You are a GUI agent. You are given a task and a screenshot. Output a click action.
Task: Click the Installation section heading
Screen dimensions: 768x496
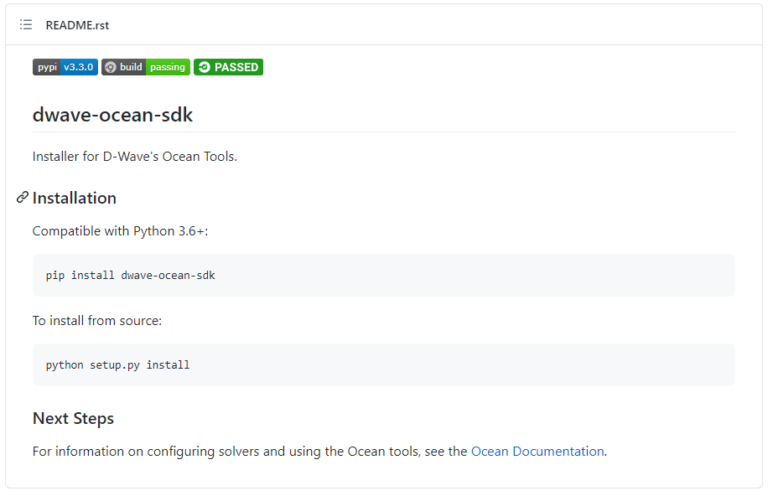pyautogui.click(x=74, y=198)
